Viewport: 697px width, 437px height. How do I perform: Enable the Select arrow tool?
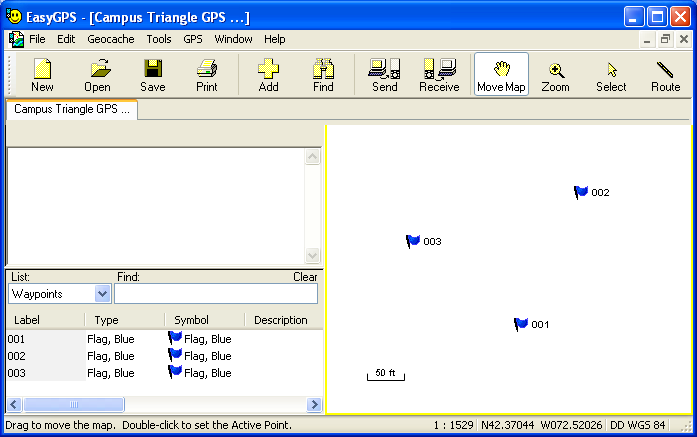click(x=611, y=75)
